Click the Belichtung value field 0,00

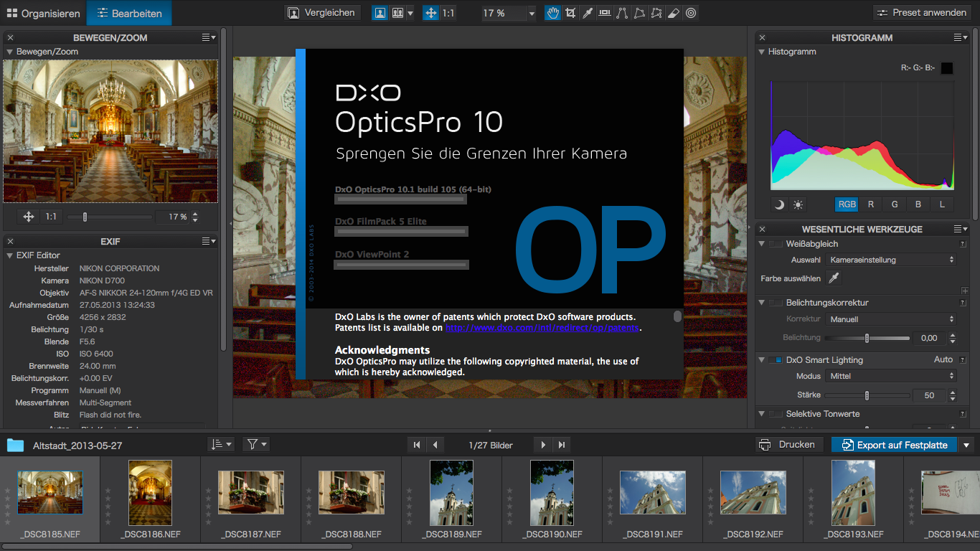(928, 338)
